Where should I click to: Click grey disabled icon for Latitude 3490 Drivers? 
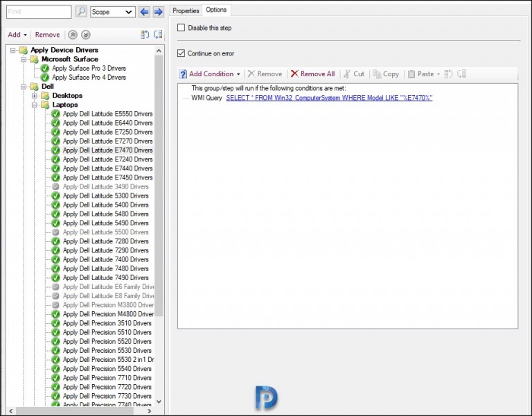pyautogui.click(x=56, y=187)
